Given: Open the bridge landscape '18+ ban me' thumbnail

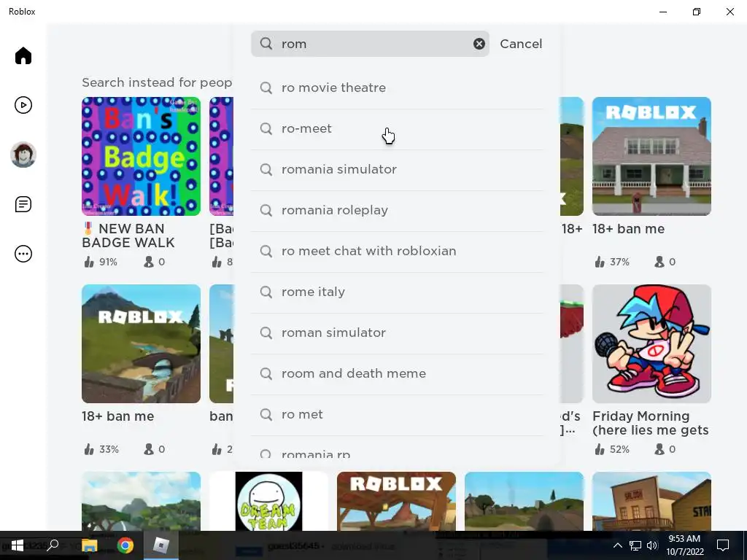Looking at the screenshot, I should [x=141, y=344].
